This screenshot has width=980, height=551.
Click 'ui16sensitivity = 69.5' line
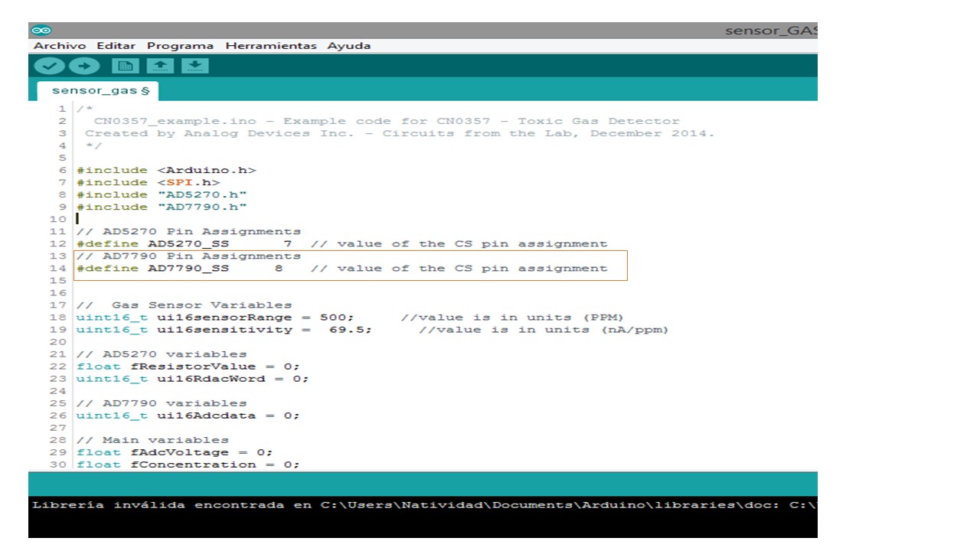[x=372, y=330]
